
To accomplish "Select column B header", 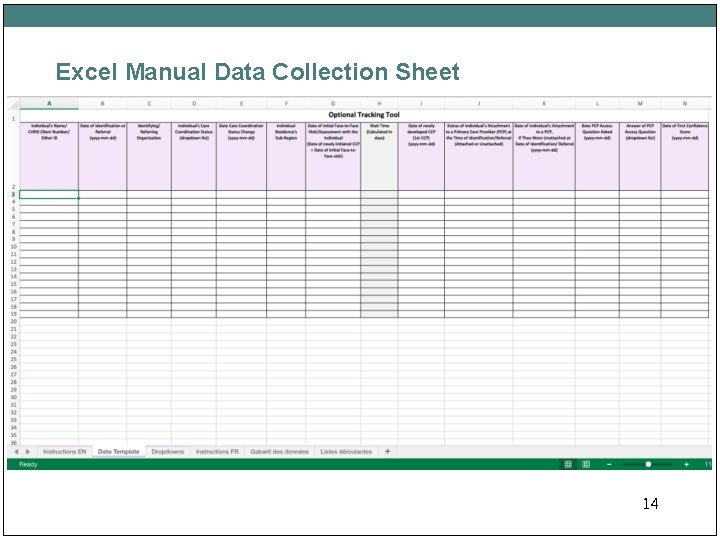I will pos(102,104).
